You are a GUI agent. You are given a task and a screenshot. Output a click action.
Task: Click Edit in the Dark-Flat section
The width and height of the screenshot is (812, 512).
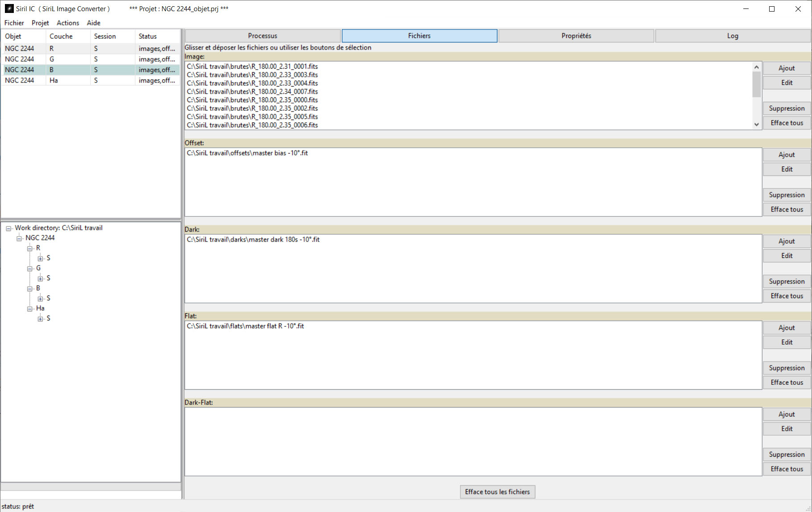[x=787, y=429]
